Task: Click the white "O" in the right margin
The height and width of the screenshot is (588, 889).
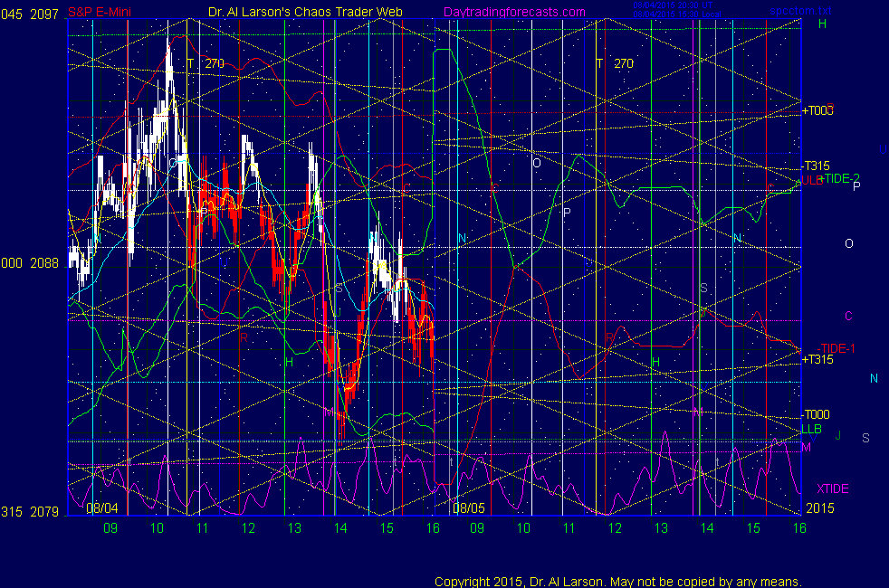Action: 849,243
